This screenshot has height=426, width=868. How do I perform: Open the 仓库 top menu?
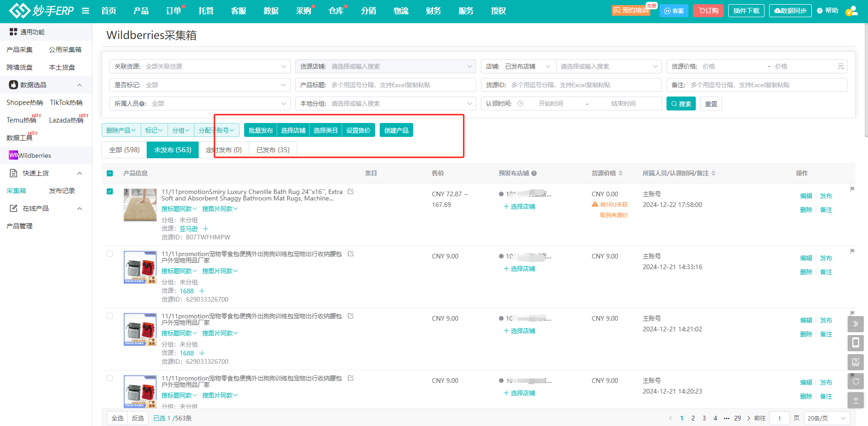(336, 11)
